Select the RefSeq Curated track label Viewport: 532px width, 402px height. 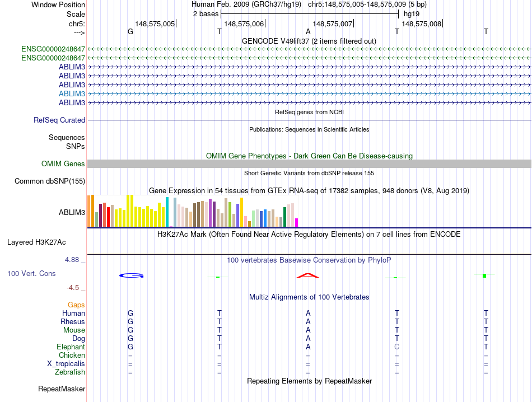pyautogui.click(x=59, y=120)
